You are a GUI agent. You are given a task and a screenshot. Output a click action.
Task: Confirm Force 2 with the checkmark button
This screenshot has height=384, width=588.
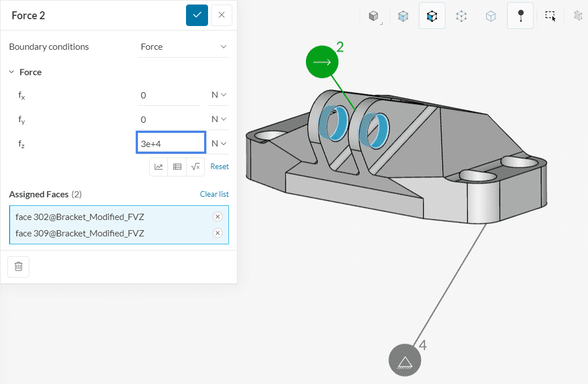point(197,15)
